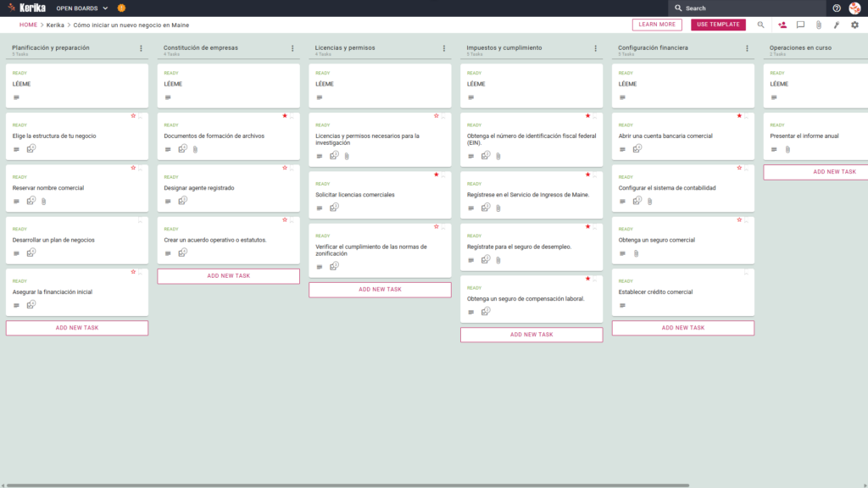Add new task in Constitución de empresas
Screen dimensions: 868x488
[x=229, y=276]
